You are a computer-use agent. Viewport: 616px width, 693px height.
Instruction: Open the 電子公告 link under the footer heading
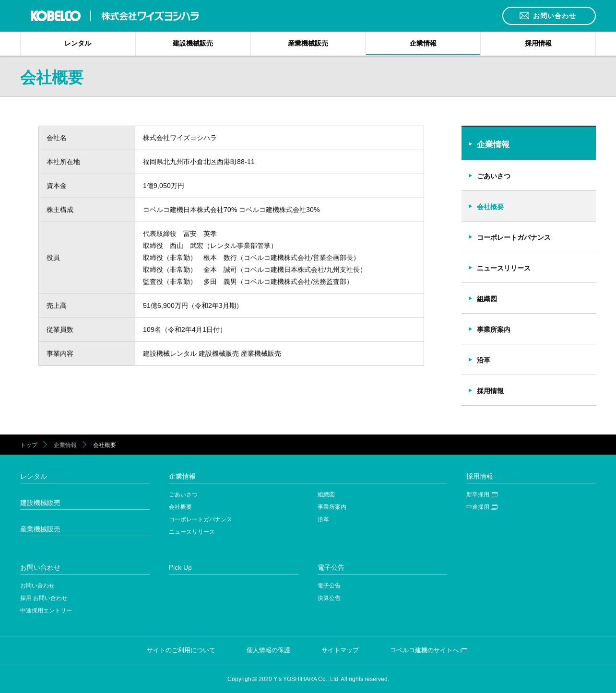coord(329,586)
